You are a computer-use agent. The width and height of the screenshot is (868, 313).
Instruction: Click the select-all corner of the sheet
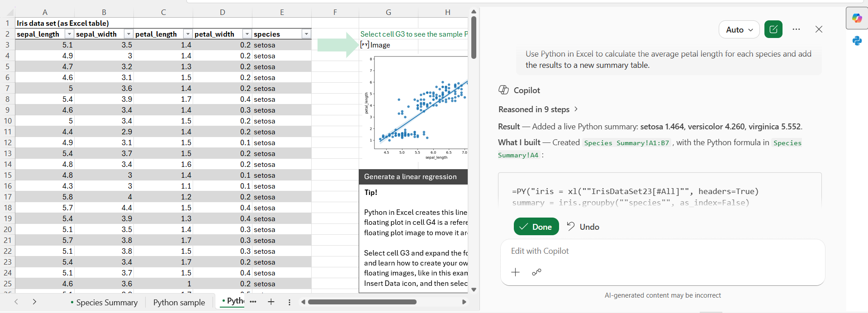coord(8,12)
